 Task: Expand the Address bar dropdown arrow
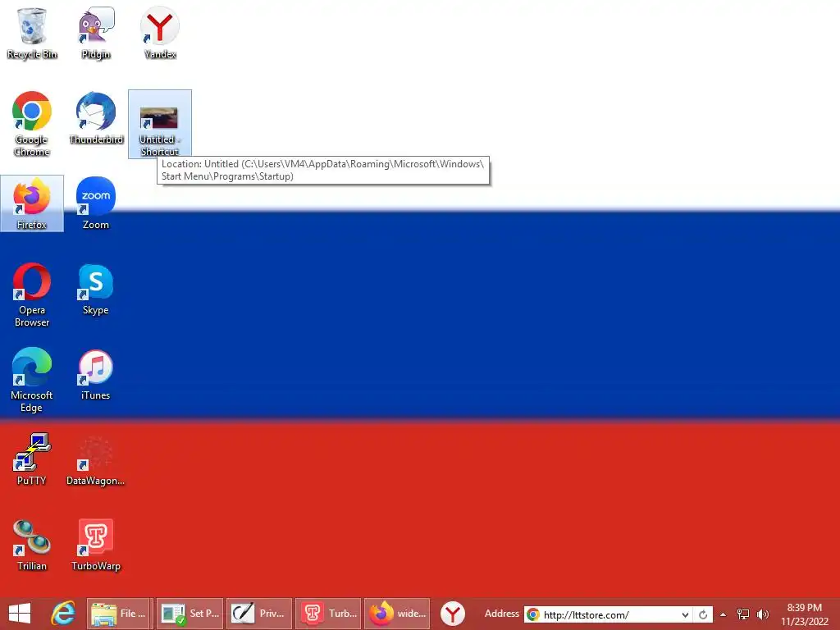coord(685,614)
